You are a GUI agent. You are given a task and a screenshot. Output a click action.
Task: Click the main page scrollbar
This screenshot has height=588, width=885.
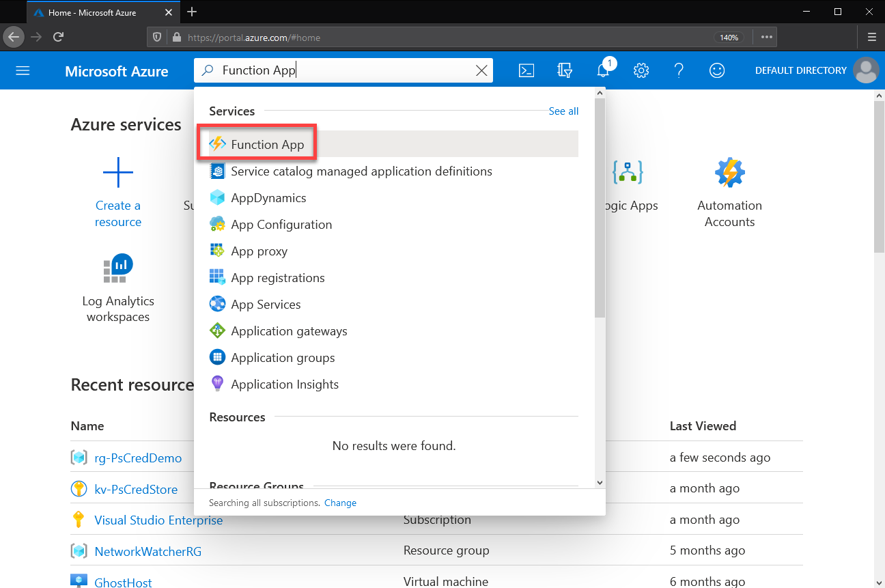tap(879, 177)
